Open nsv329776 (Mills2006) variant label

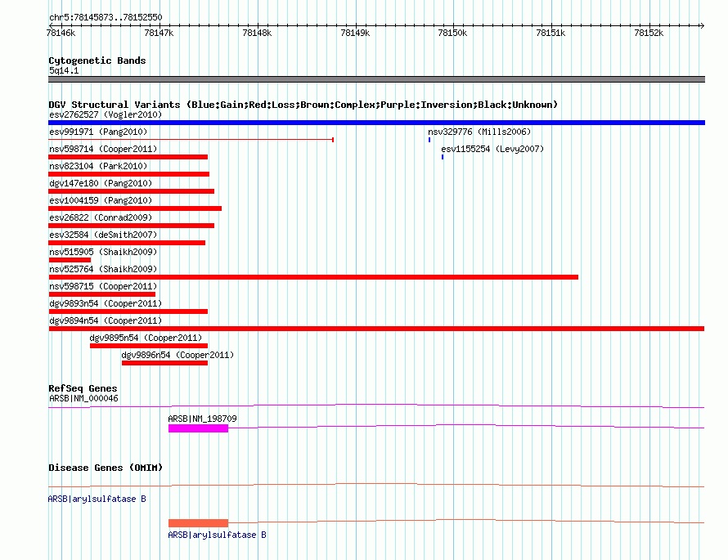[x=479, y=132]
